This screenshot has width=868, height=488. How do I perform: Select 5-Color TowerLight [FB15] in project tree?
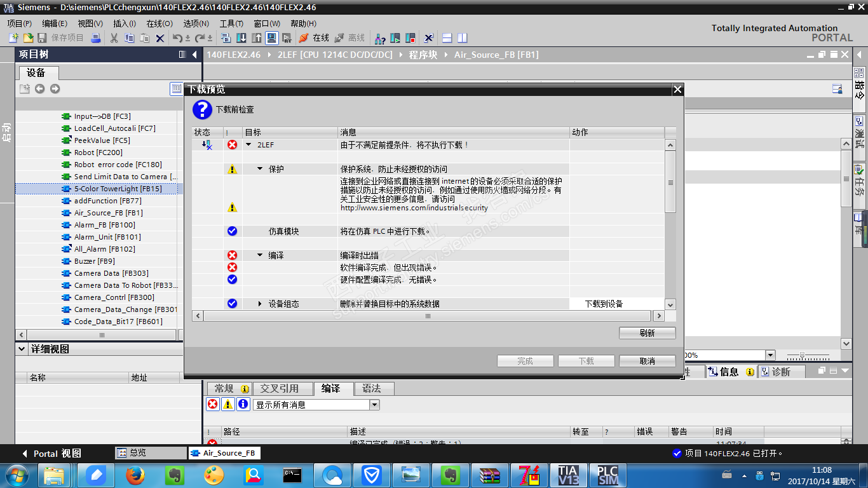point(118,189)
